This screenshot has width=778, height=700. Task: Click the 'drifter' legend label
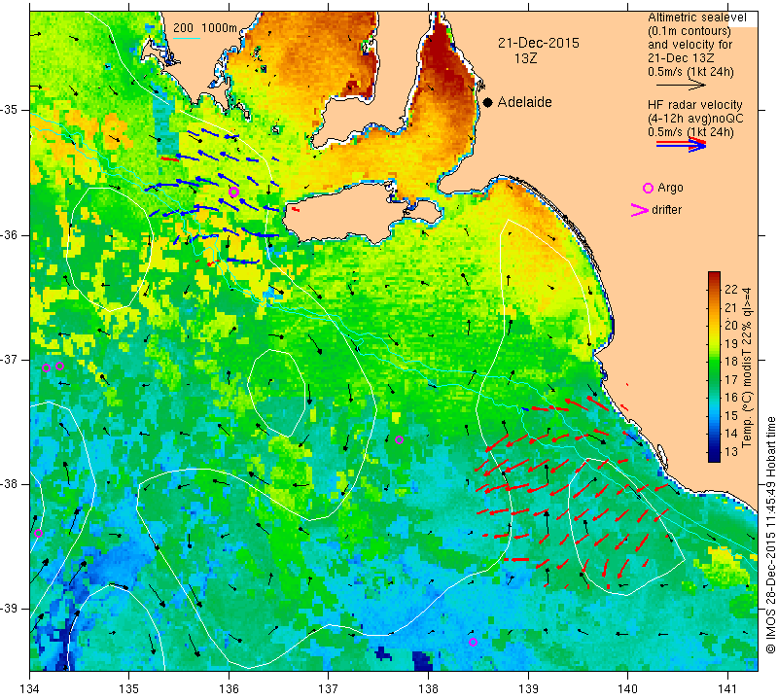pyautogui.click(x=666, y=210)
